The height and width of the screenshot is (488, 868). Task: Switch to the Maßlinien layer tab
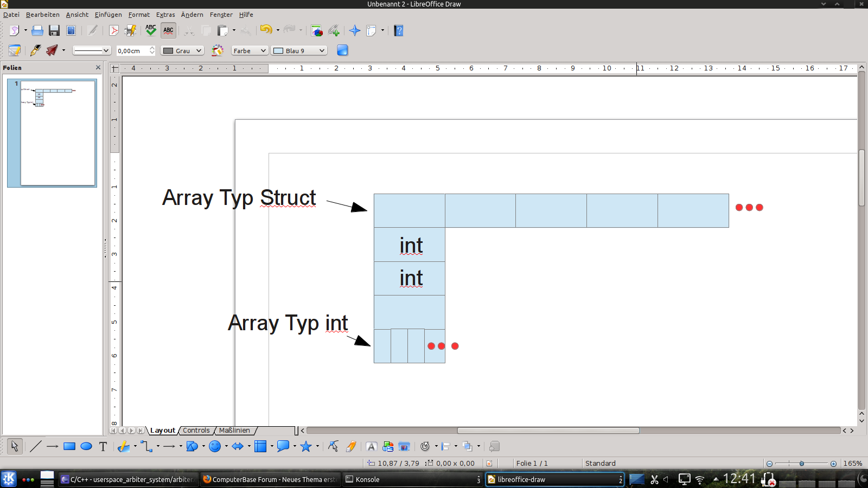pyautogui.click(x=234, y=431)
